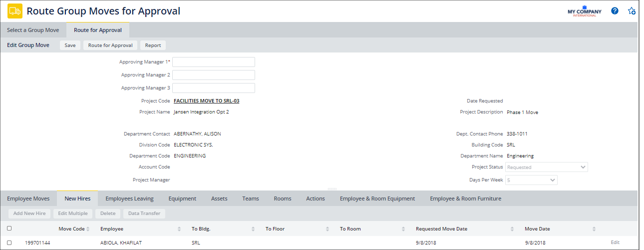Screen dimensions: 644x250
Task: Click the yellow truck application icon
Action: [x=15, y=11]
